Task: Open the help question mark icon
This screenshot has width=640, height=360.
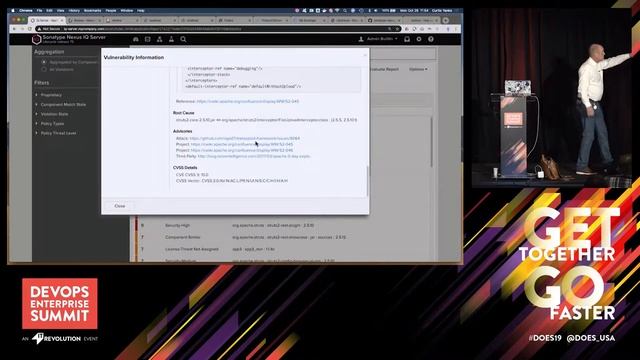Action: 431,39
